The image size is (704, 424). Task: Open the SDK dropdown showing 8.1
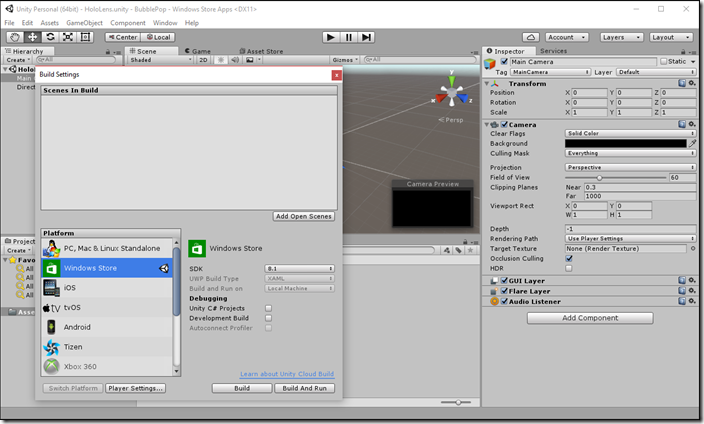pos(299,269)
